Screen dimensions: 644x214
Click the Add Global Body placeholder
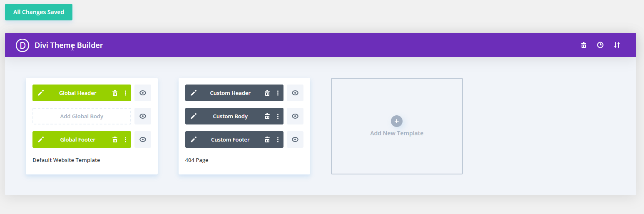[x=82, y=116]
